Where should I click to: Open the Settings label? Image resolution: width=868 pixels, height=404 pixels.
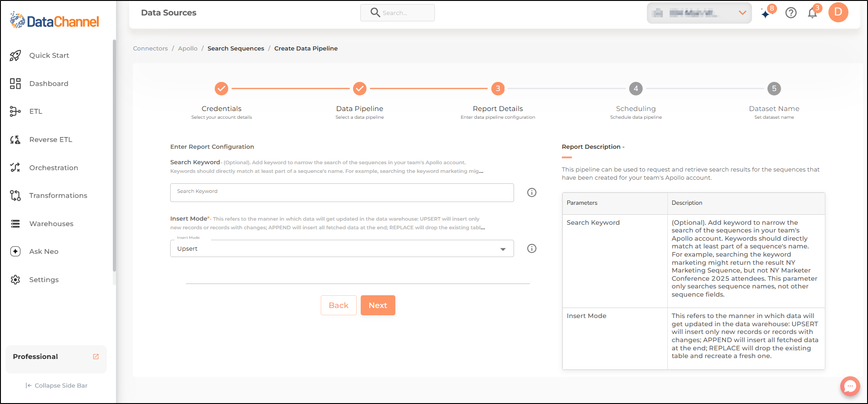(x=44, y=280)
